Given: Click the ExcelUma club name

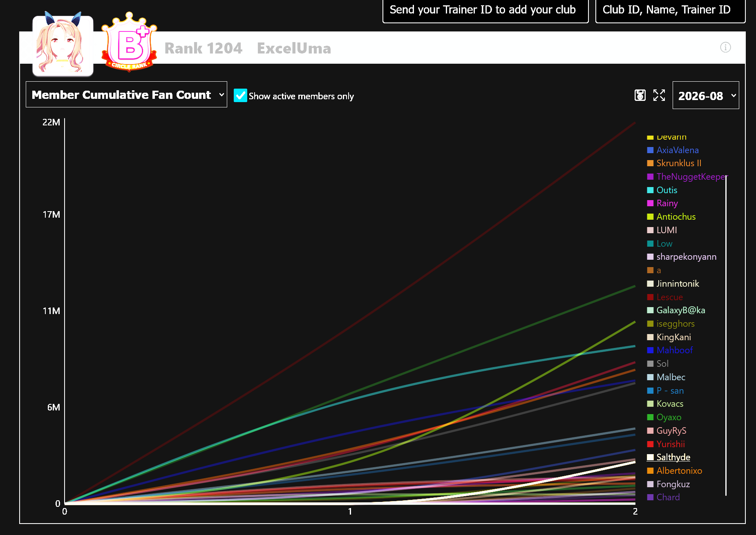Looking at the screenshot, I should 294,48.
